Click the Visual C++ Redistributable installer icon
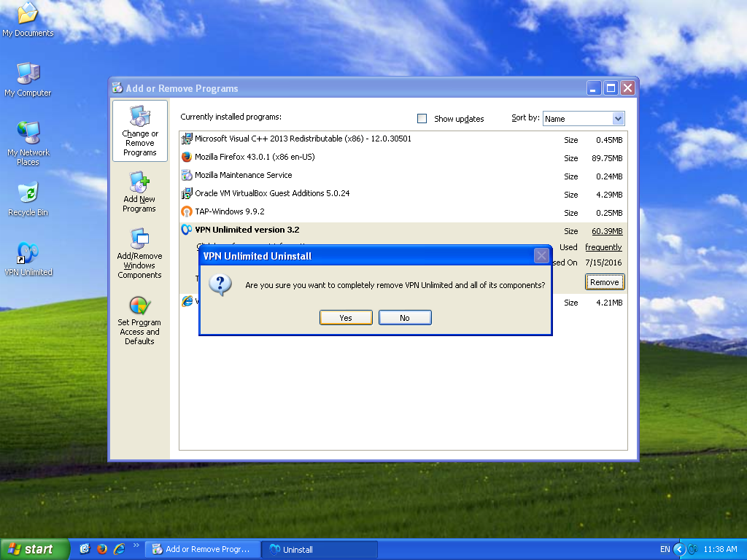Viewport: 747px width, 560px height. click(x=186, y=139)
